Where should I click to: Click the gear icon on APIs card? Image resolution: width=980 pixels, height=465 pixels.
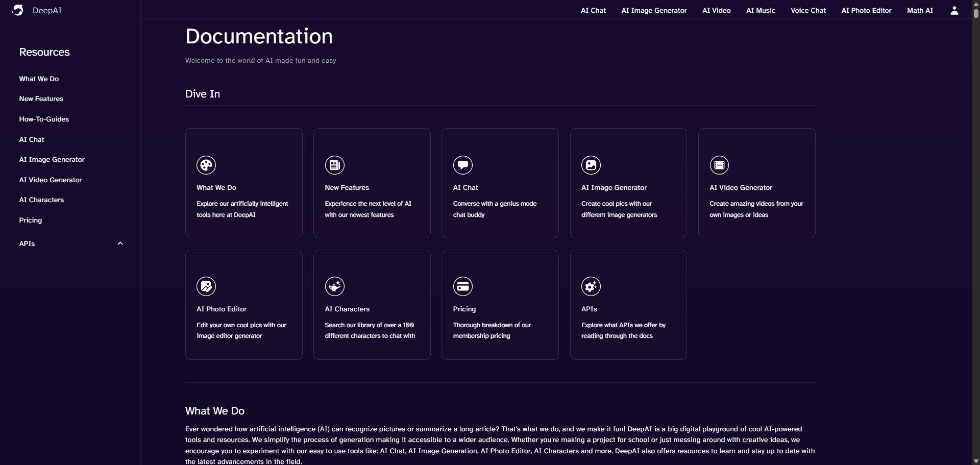tap(591, 286)
